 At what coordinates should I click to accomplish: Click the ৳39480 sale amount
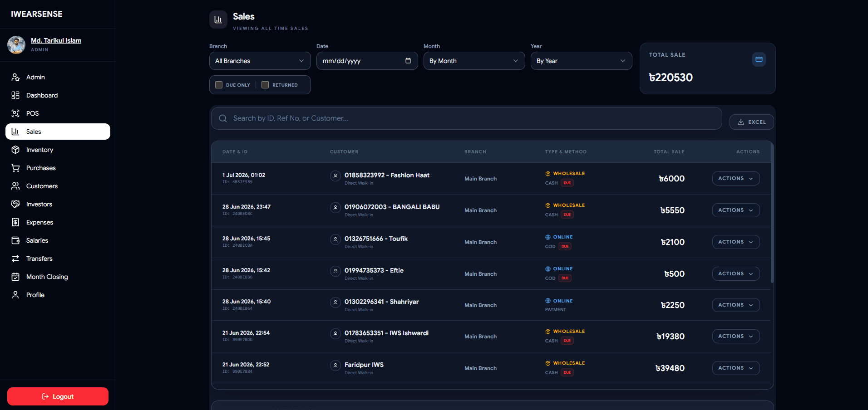670,368
